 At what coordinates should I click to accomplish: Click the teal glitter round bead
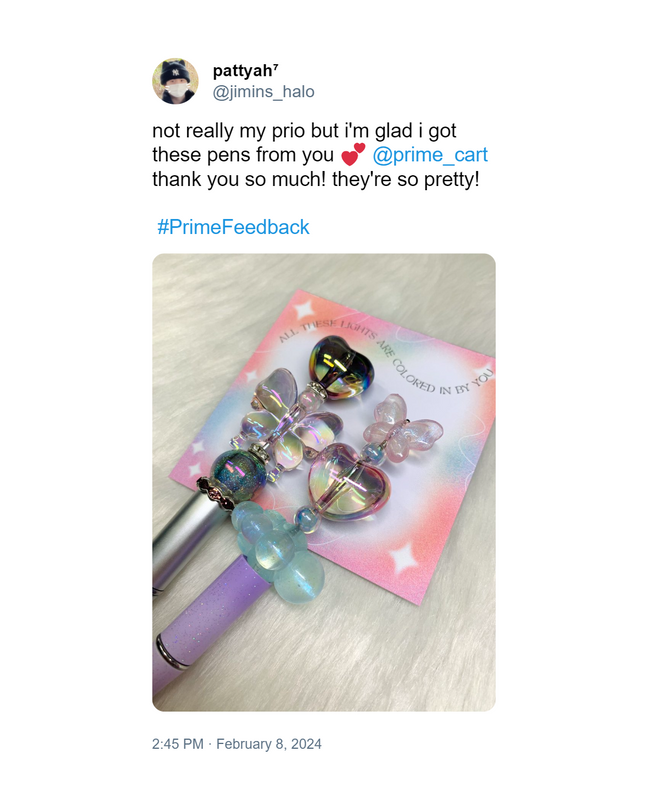pos(238,469)
